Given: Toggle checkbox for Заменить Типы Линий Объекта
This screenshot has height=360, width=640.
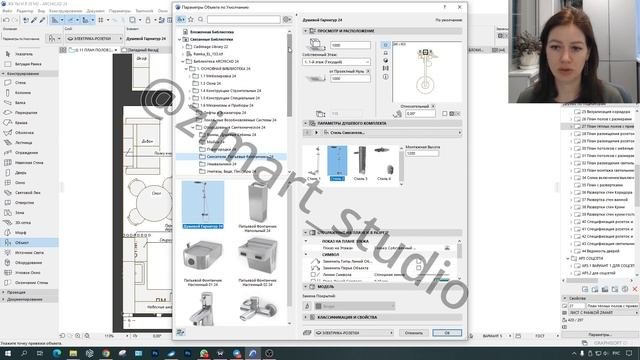Looking at the screenshot, I should (418, 261).
